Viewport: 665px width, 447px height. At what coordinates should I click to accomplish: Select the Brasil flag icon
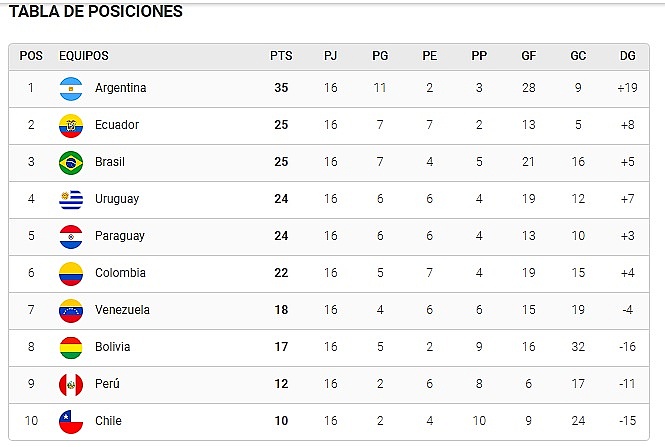(71, 163)
